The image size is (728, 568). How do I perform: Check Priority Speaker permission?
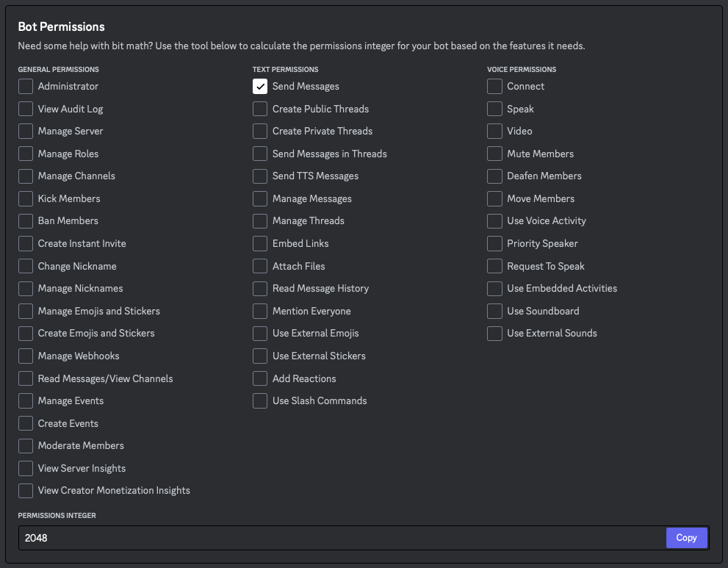494,243
